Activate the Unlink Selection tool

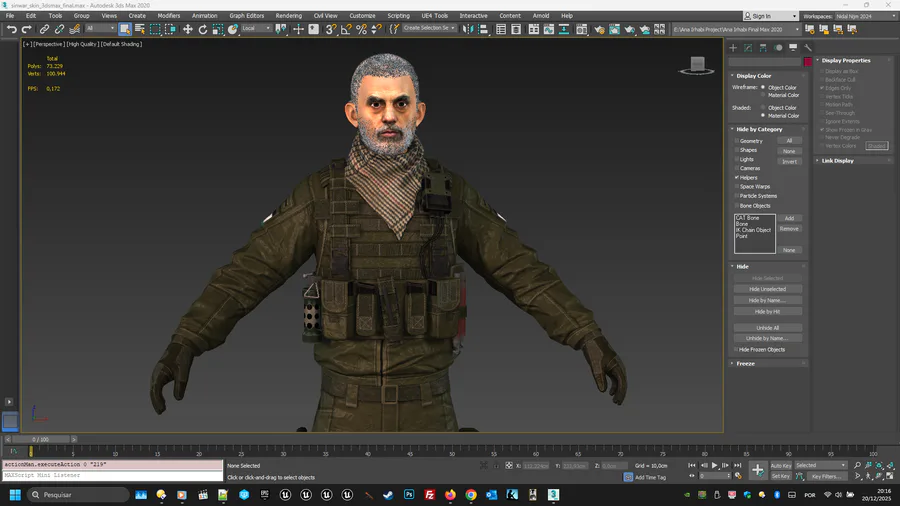[59, 29]
